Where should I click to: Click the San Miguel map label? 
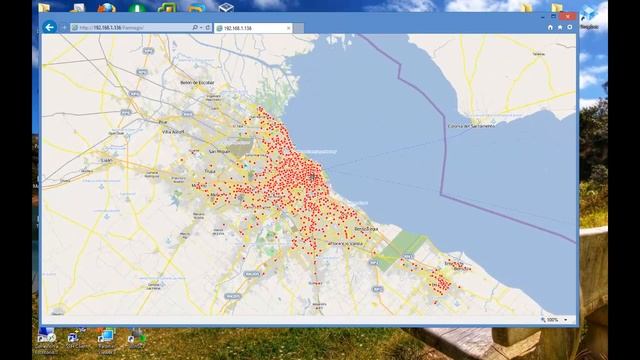tap(219, 151)
